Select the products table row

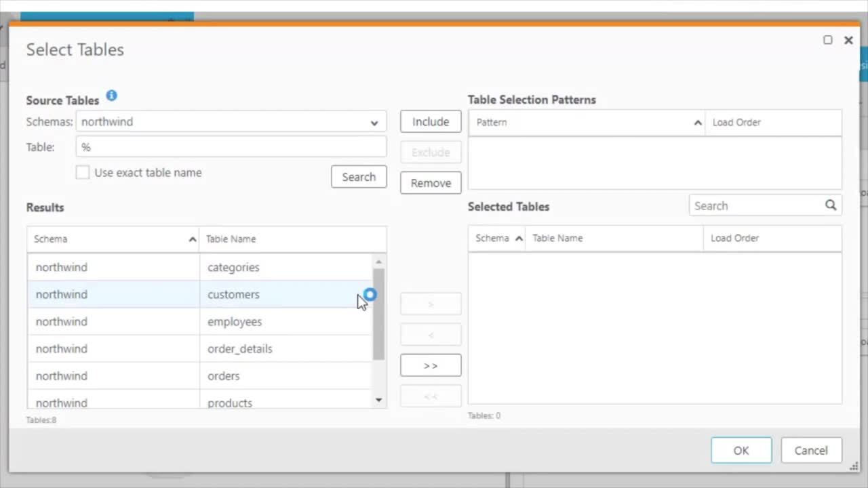[200, 399]
